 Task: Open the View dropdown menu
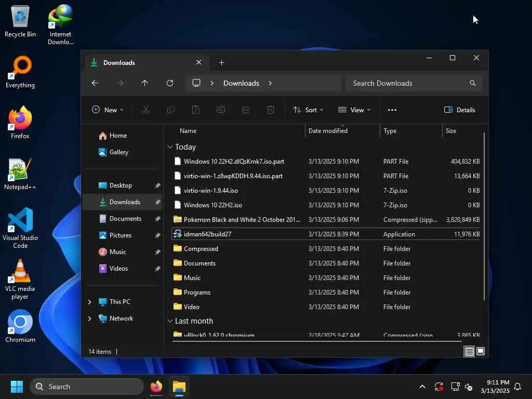[x=354, y=110]
